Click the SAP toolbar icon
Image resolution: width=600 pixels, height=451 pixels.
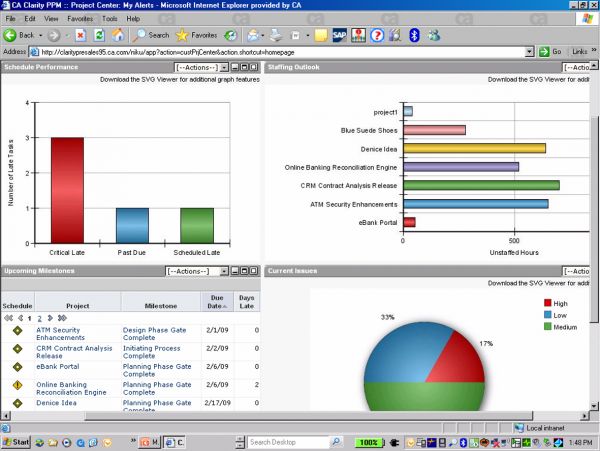pos(339,36)
